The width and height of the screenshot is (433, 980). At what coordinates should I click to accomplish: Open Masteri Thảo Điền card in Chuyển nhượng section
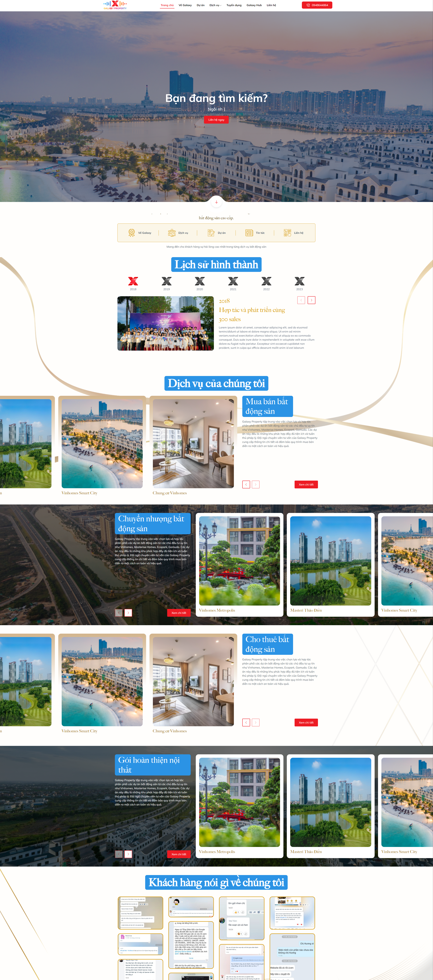point(331,565)
